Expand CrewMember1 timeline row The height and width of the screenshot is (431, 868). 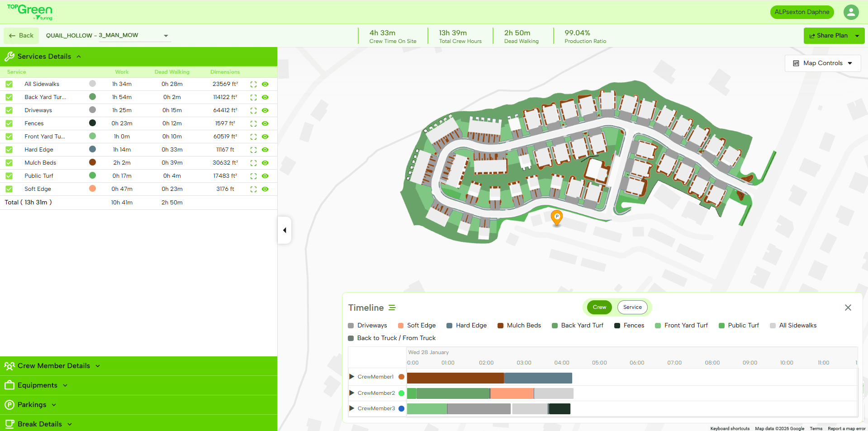[352, 377]
